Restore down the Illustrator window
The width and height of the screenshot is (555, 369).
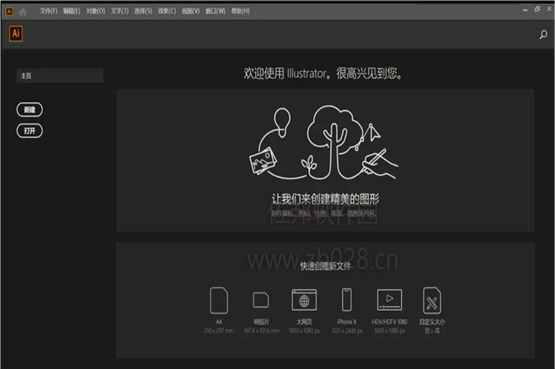[537, 10]
